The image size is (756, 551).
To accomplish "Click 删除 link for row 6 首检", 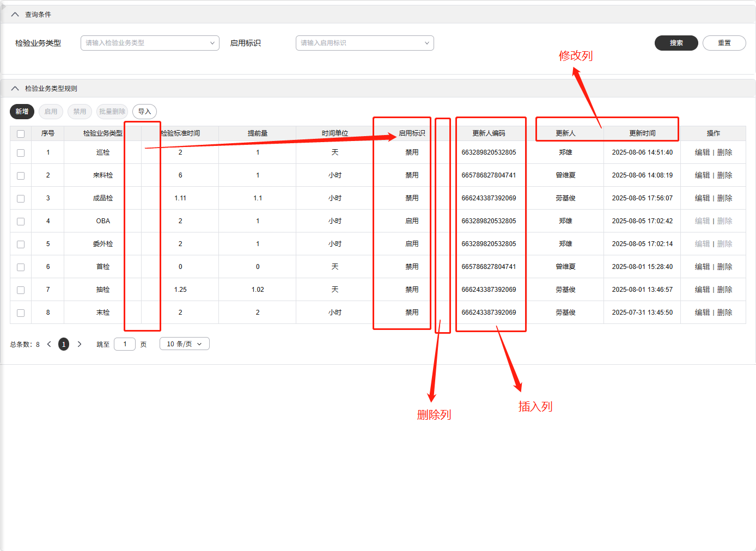I will [724, 267].
